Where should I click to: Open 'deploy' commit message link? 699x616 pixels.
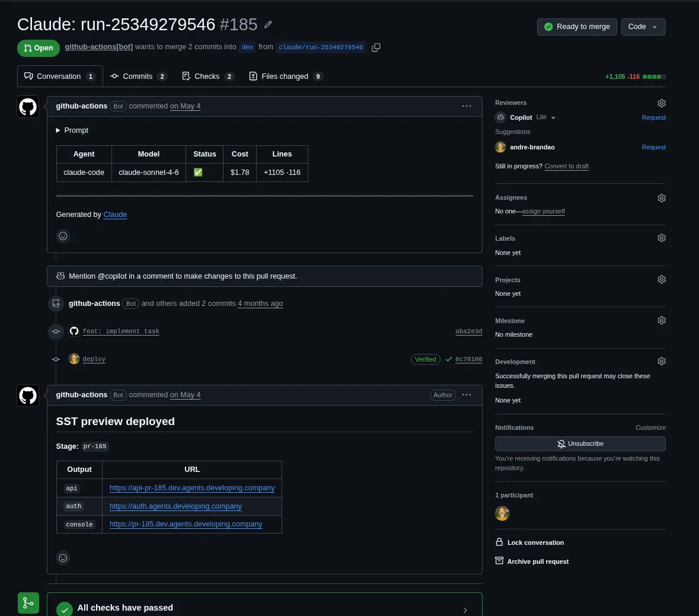click(x=94, y=359)
